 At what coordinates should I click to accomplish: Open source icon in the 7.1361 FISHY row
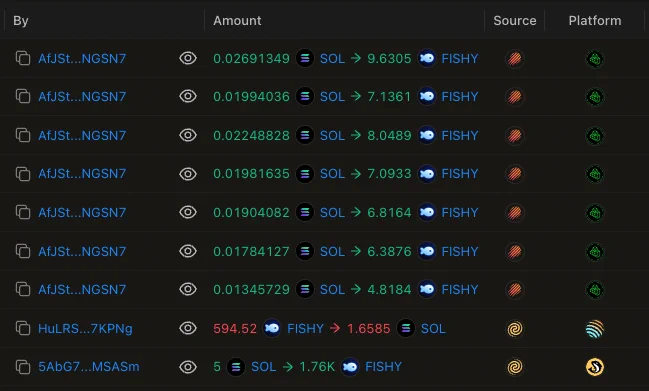(514, 97)
